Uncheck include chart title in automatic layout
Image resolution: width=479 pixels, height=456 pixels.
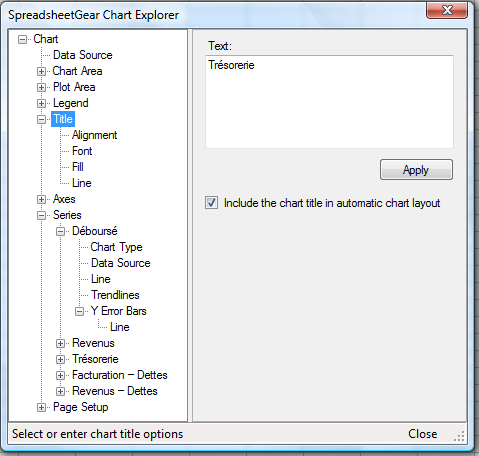pyautogui.click(x=212, y=203)
